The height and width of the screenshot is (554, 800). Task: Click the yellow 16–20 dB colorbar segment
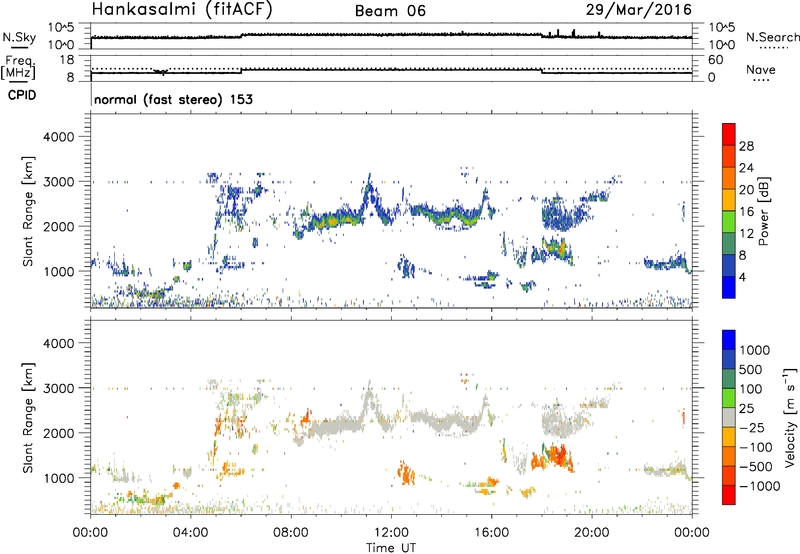[729, 199]
